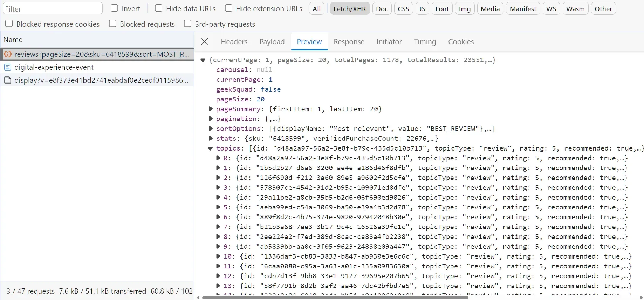
Task: Expand topics item 12
Action: 218,276
